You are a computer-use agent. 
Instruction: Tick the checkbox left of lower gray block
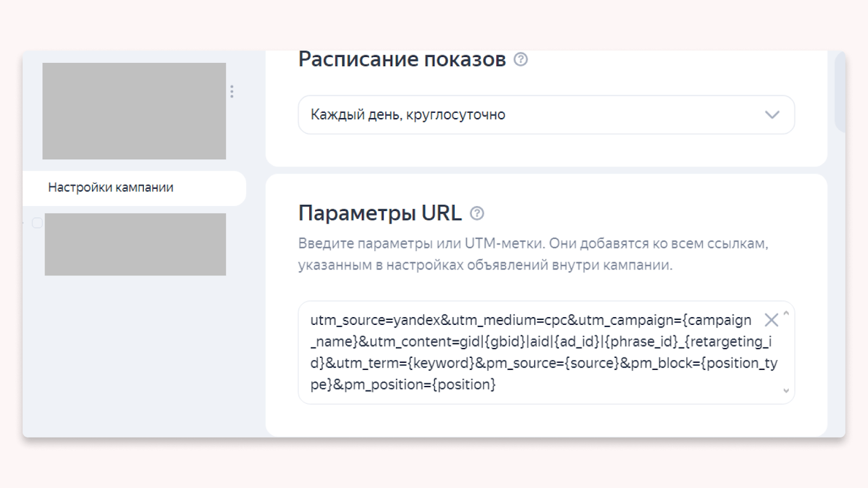pyautogui.click(x=37, y=223)
